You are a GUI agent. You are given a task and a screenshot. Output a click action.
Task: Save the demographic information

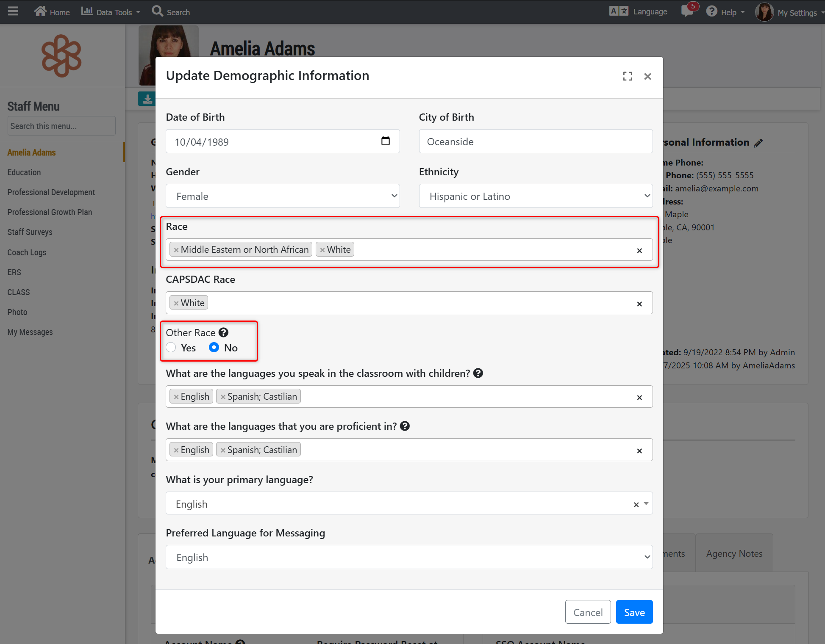634,612
